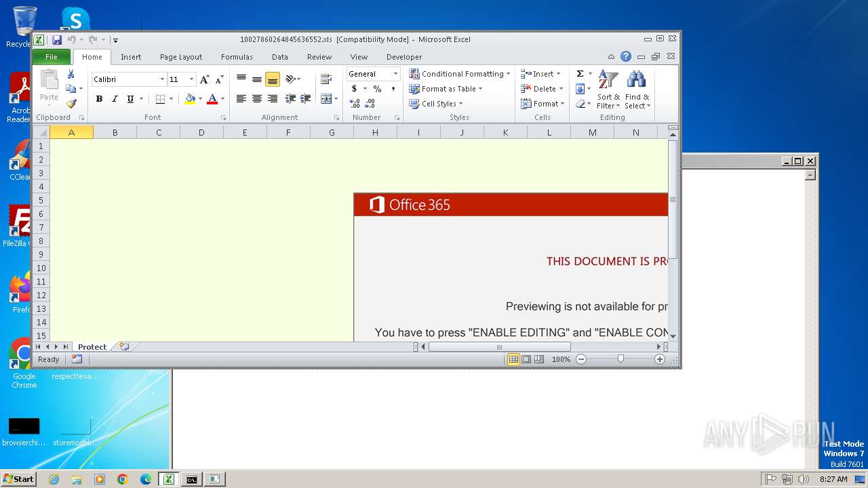Expand Format as Table menu
868x488 pixels.
[445, 89]
